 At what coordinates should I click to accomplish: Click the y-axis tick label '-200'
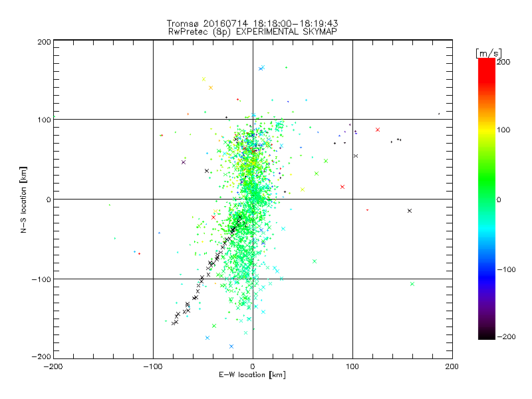(x=41, y=356)
